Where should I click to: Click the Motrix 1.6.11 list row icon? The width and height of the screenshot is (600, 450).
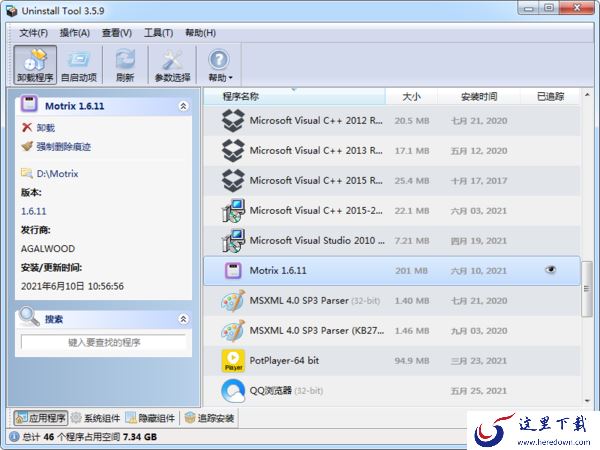[x=233, y=271]
